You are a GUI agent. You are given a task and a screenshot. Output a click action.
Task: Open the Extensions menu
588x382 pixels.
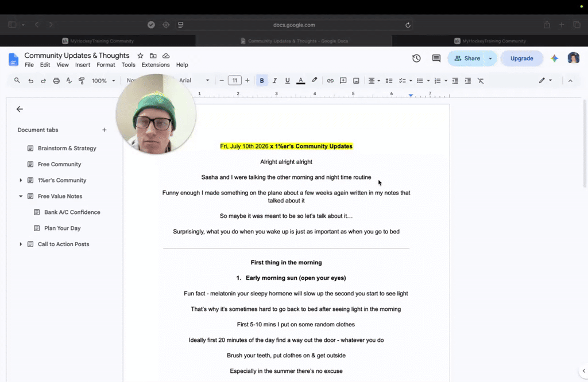point(156,65)
